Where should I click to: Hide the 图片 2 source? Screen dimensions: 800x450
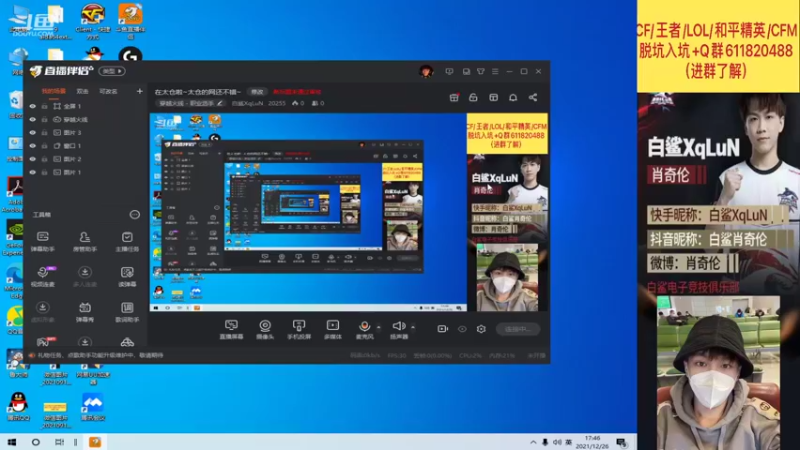33,159
